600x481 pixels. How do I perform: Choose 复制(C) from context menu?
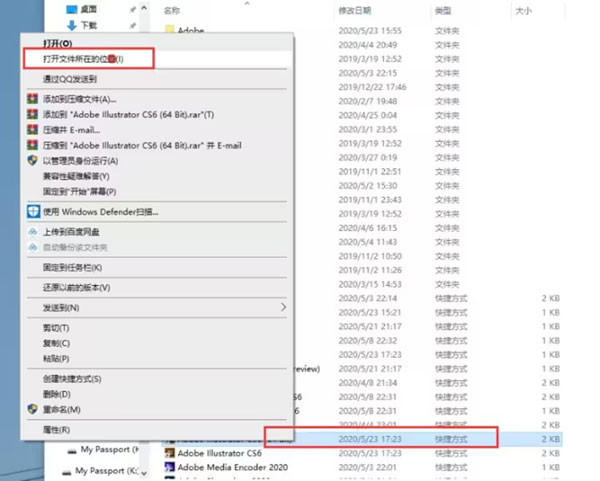(56, 343)
